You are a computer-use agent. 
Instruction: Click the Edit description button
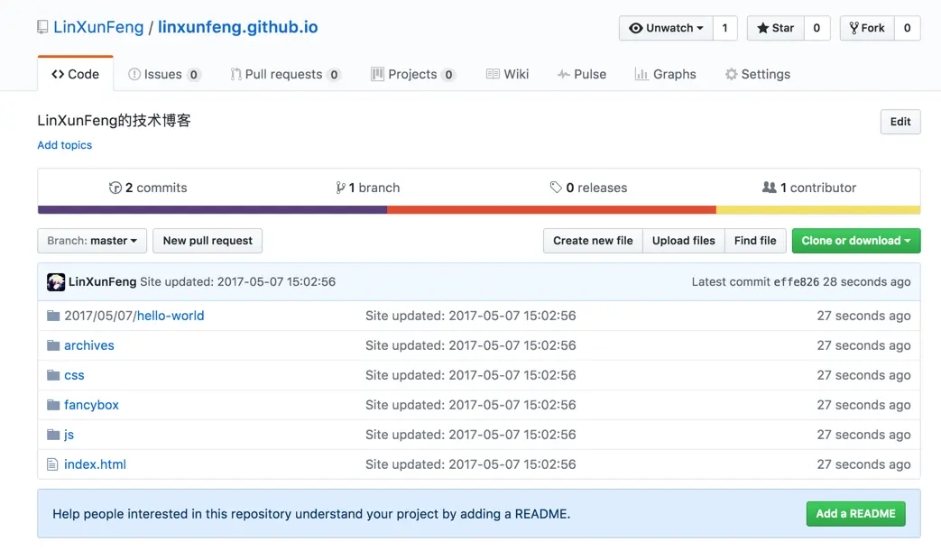pos(900,122)
